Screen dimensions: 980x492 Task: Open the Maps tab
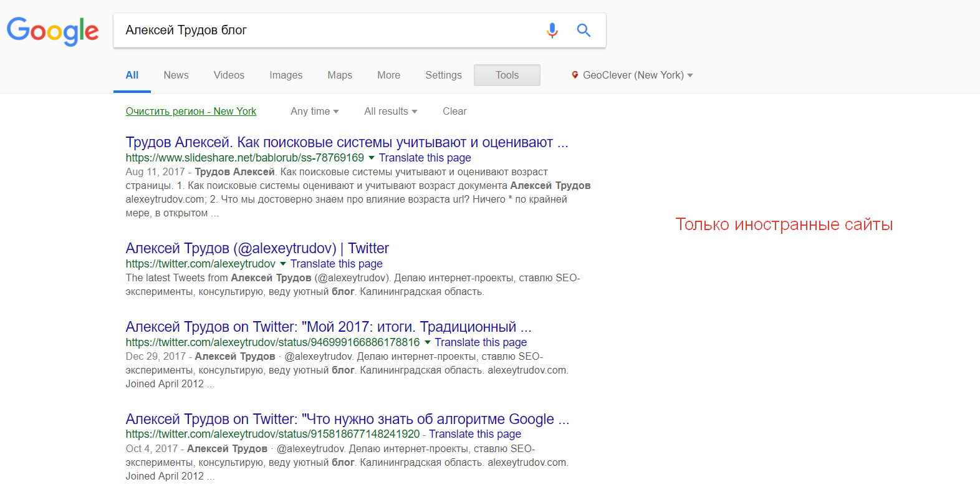[340, 75]
